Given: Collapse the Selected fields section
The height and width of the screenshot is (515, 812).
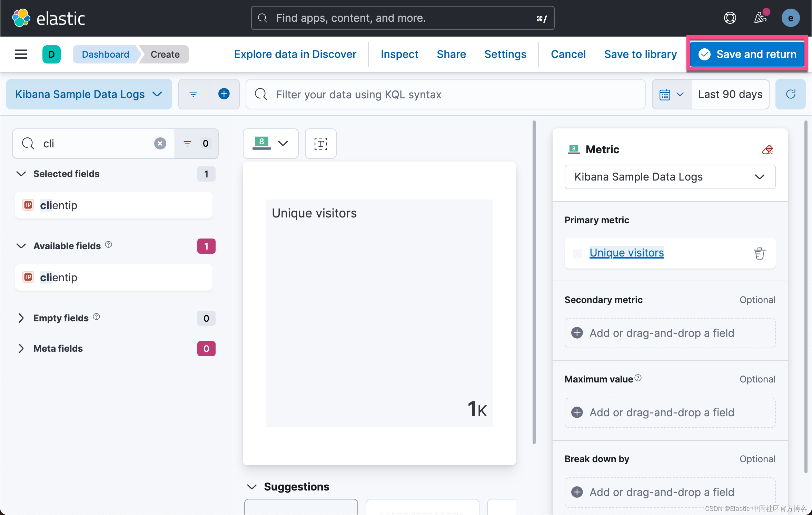Looking at the screenshot, I should (x=21, y=174).
